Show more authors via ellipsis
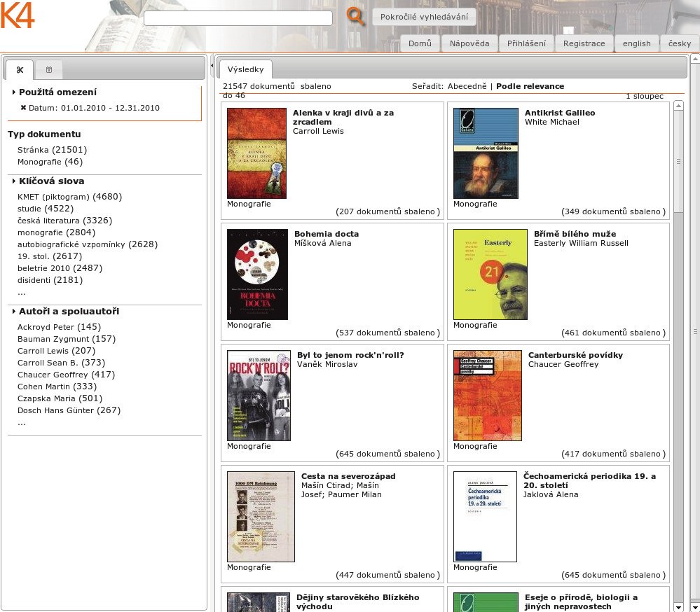Screen dimensions: 700x612 (x=22, y=424)
